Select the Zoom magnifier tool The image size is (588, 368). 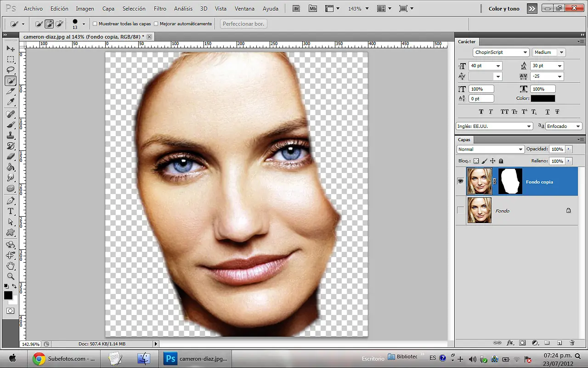pyautogui.click(x=11, y=276)
